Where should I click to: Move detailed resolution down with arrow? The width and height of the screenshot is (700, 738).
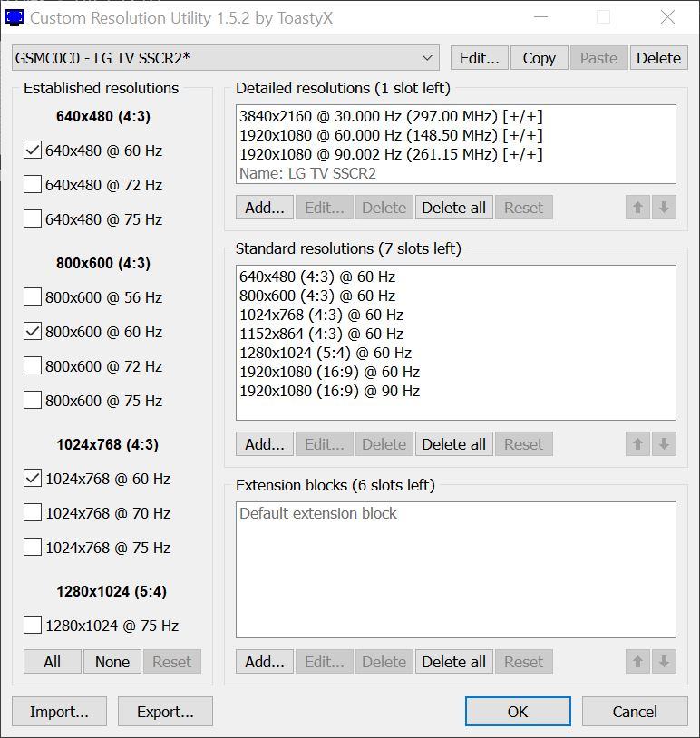665,208
